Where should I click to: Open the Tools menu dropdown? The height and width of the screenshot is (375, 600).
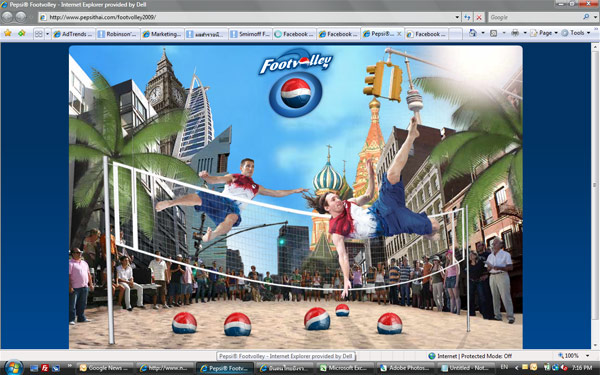tap(576, 33)
